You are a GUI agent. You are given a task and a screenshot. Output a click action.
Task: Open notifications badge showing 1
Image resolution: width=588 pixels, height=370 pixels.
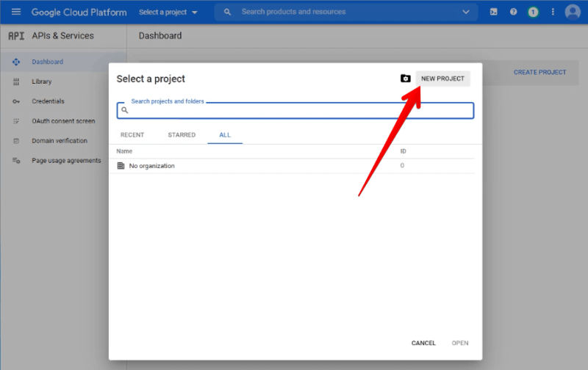(x=533, y=12)
